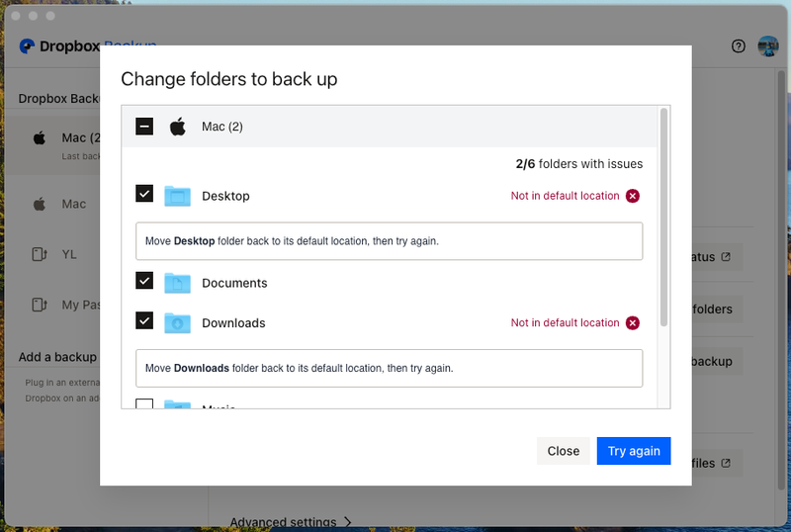Uncheck the Documents folder checkbox
This screenshot has height=532, width=791.
click(x=144, y=282)
